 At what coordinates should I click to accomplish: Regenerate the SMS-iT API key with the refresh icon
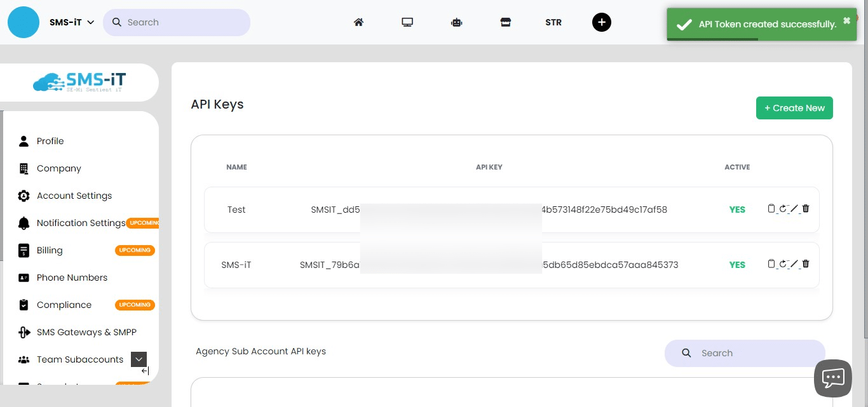click(782, 264)
